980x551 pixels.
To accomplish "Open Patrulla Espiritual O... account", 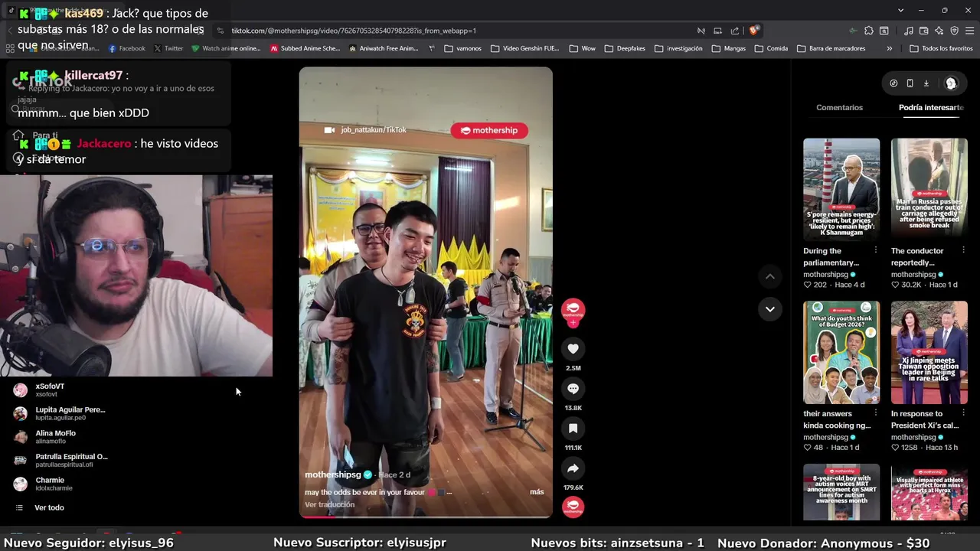I will [x=61, y=460].
